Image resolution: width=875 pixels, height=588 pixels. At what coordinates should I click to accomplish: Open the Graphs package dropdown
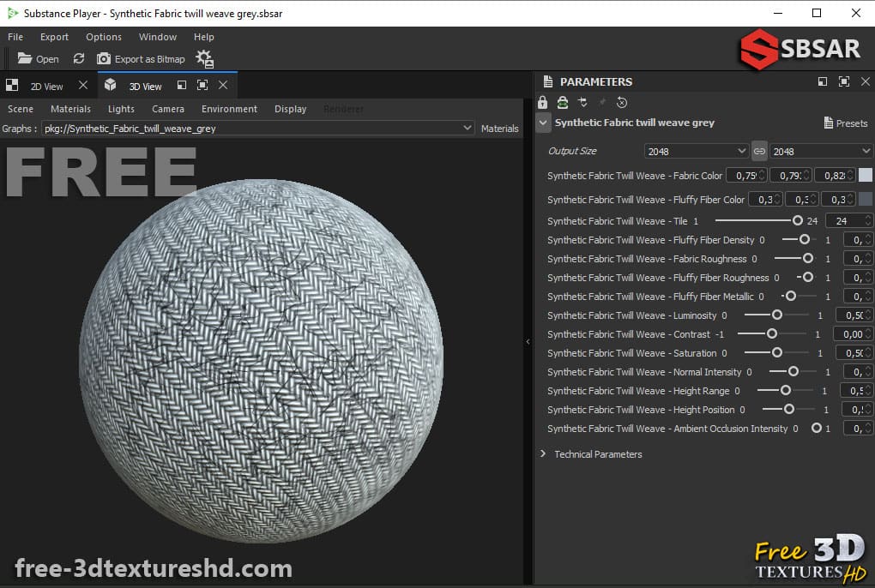click(x=258, y=129)
